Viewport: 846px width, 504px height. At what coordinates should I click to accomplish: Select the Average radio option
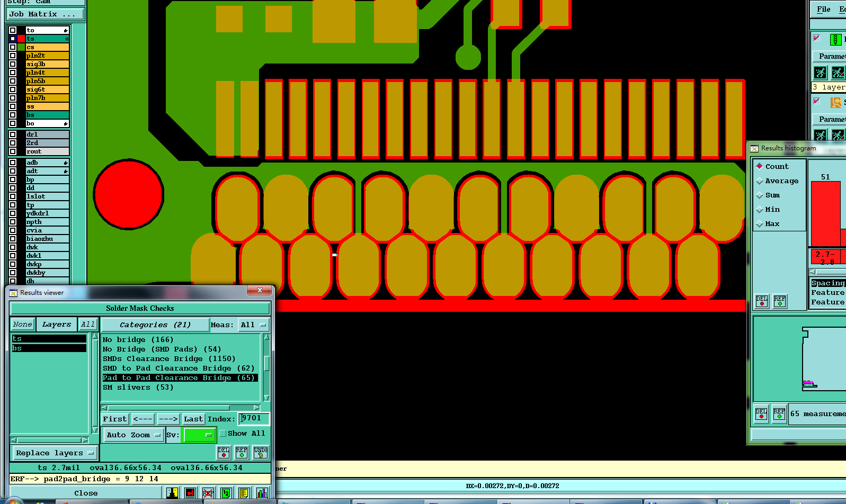[x=760, y=181]
